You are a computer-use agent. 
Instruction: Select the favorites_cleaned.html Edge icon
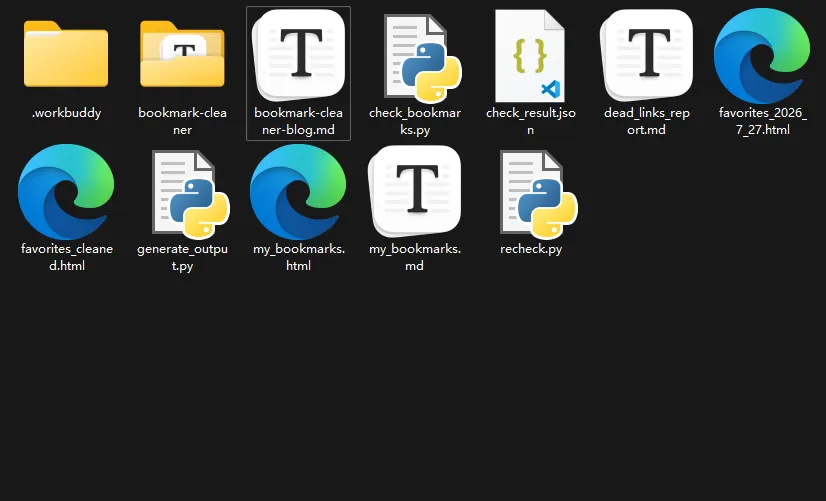click(x=66, y=192)
